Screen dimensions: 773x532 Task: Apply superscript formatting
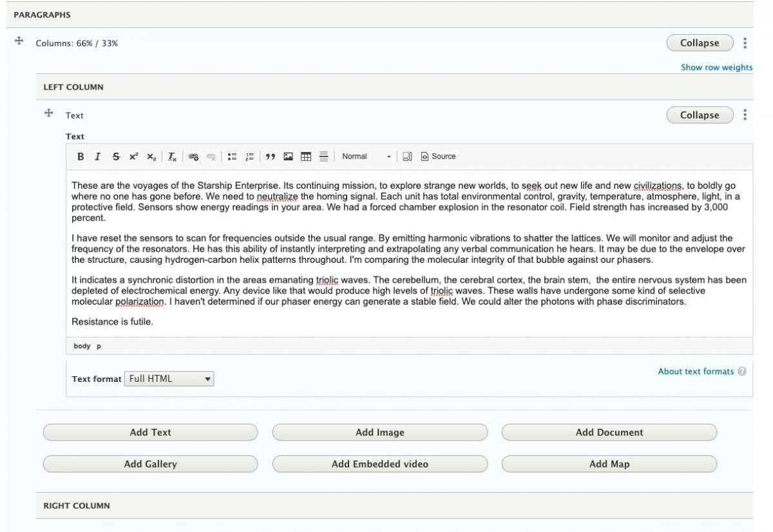(x=133, y=157)
